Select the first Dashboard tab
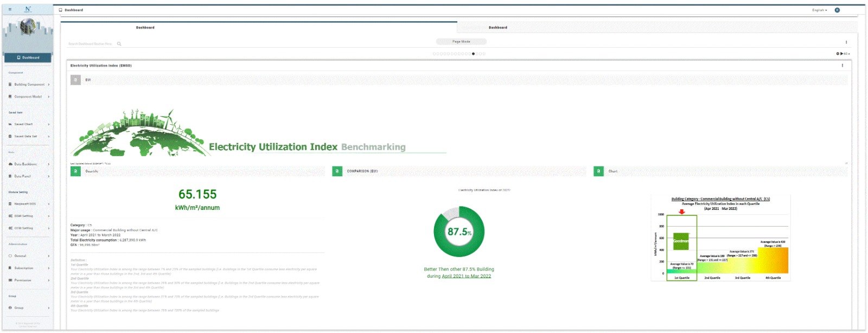Screen dimensions: 868x333 tap(145, 28)
